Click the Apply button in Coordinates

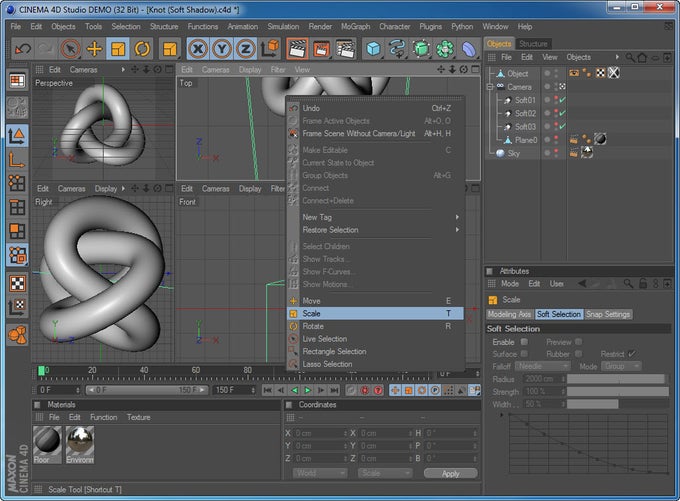point(450,473)
